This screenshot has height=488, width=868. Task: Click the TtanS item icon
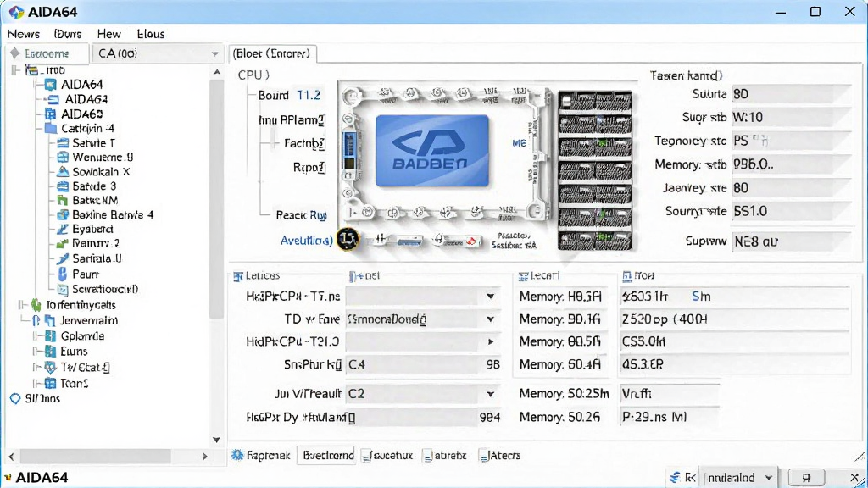50,384
